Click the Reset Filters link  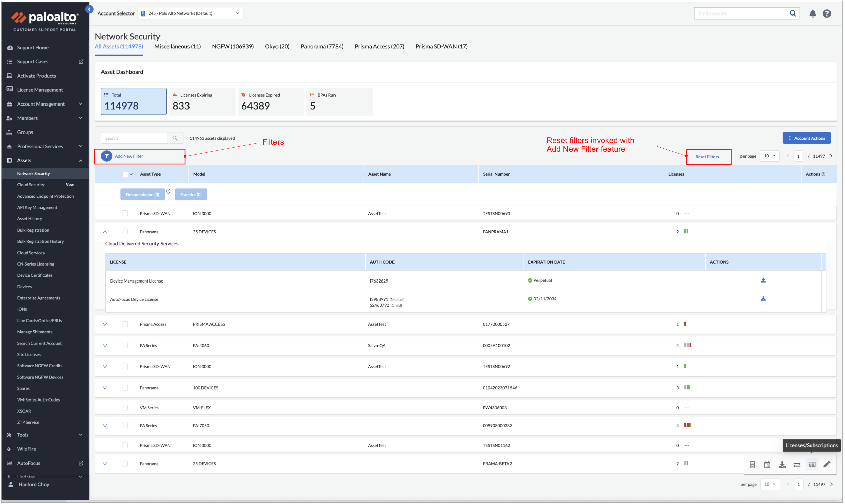tap(707, 156)
